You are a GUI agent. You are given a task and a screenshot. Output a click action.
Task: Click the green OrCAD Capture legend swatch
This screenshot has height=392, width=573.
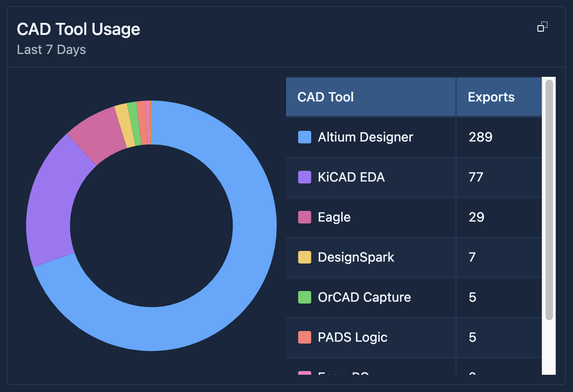(305, 297)
